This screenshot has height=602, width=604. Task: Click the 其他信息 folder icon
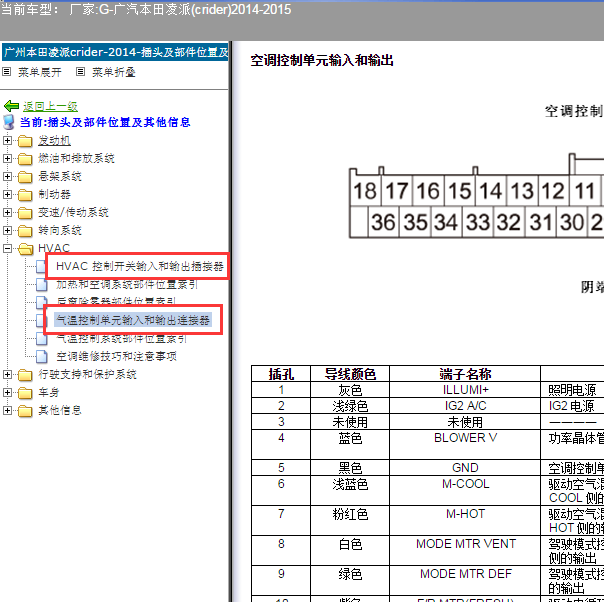click(x=25, y=411)
